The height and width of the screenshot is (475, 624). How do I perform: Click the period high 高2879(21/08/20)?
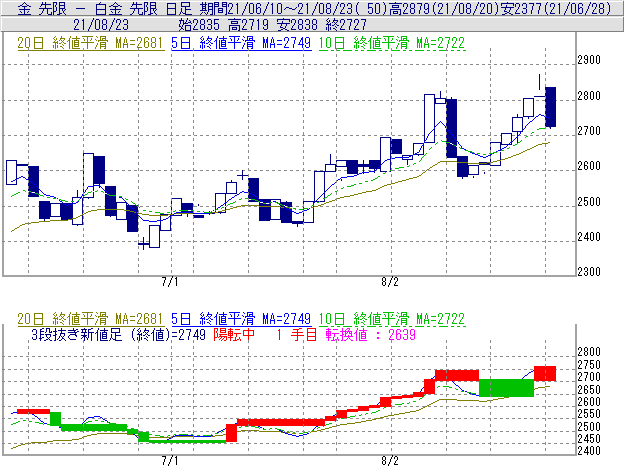[x=444, y=9]
